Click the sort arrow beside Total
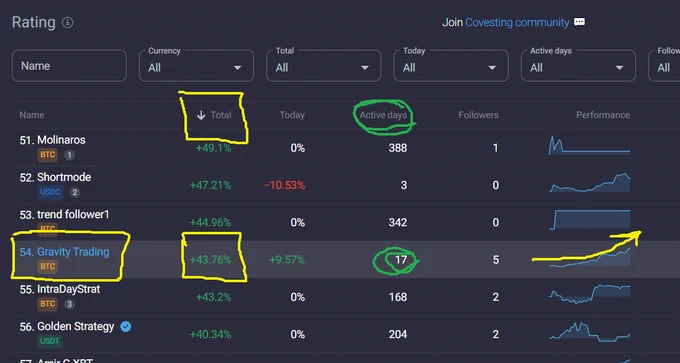This screenshot has width=680, height=363. click(x=201, y=115)
